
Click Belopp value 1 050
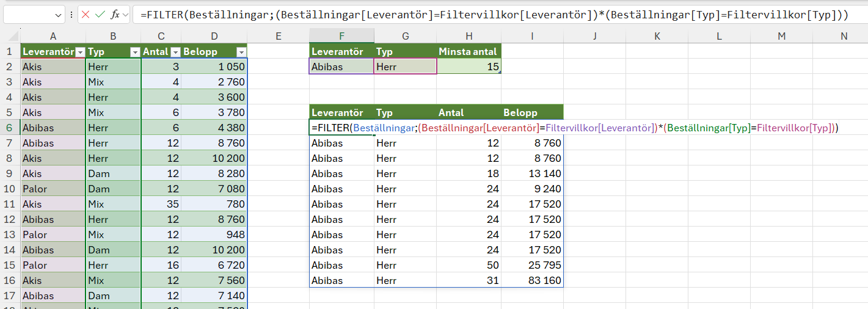pos(214,67)
